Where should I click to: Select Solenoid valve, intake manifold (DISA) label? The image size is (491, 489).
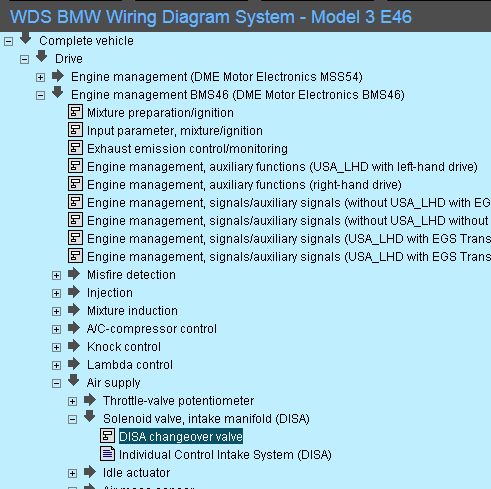pos(206,419)
